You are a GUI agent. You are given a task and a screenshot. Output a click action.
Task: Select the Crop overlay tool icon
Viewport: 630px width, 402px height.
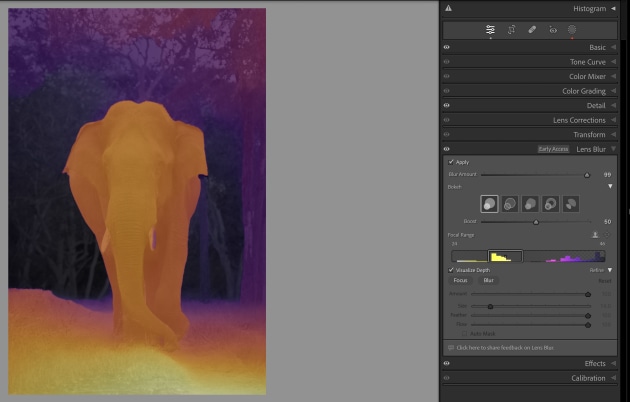tap(511, 30)
